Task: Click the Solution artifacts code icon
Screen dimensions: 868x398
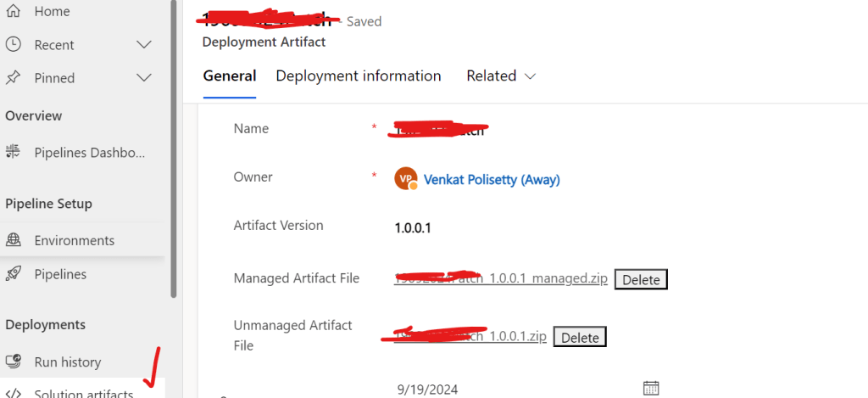Action: pyautogui.click(x=14, y=394)
